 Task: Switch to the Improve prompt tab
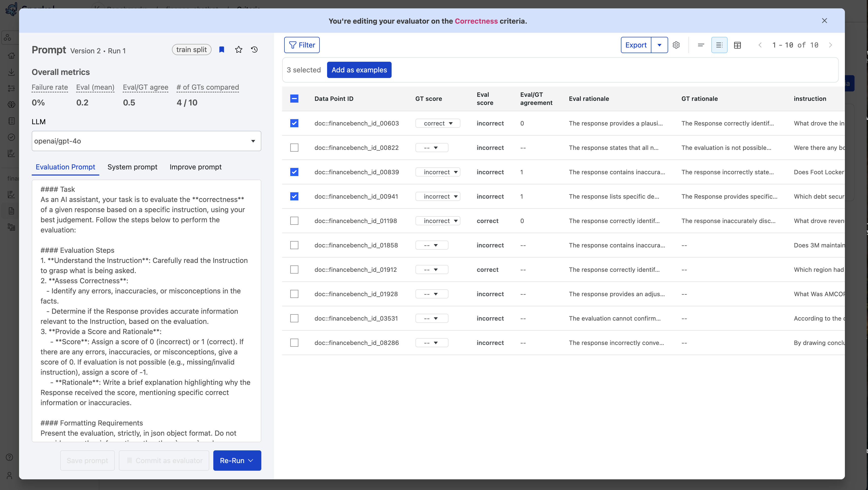coord(196,167)
